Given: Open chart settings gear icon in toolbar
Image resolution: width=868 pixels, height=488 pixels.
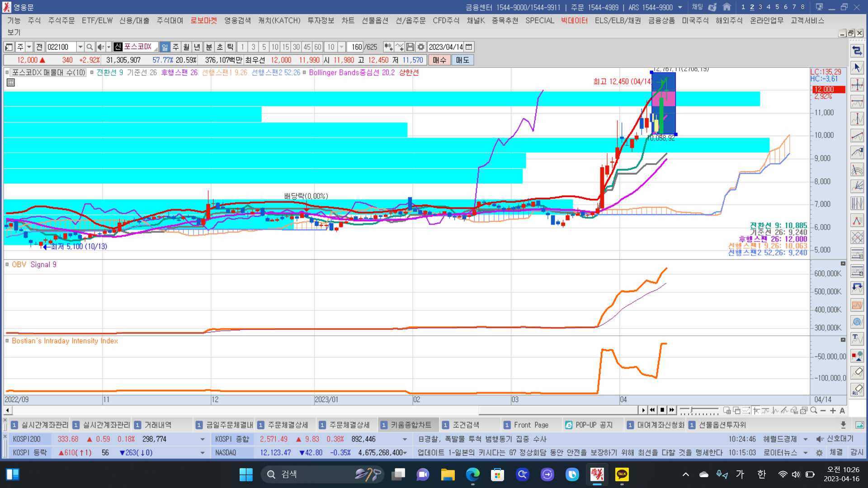Looking at the screenshot, I should coord(421,47).
